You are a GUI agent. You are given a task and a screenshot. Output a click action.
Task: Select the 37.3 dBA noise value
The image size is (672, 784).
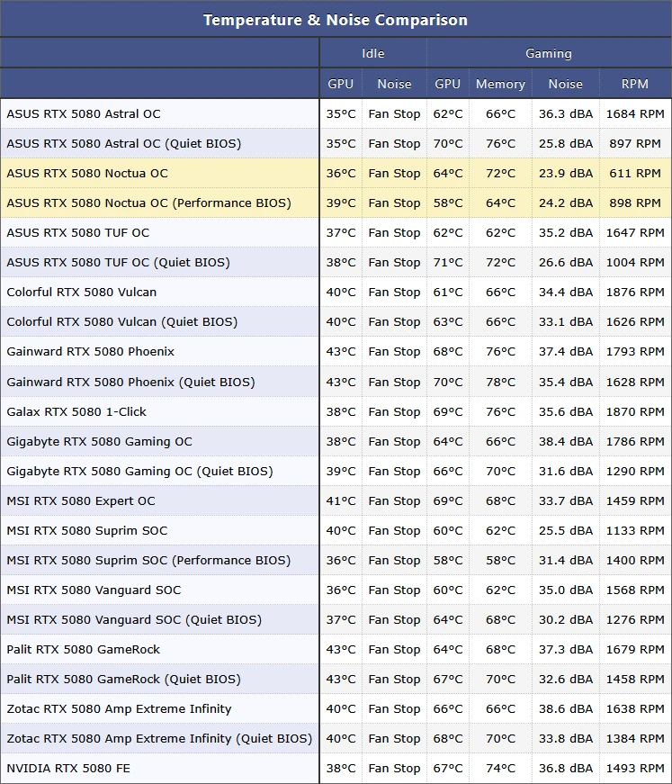pyautogui.click(x=566, y=650)
